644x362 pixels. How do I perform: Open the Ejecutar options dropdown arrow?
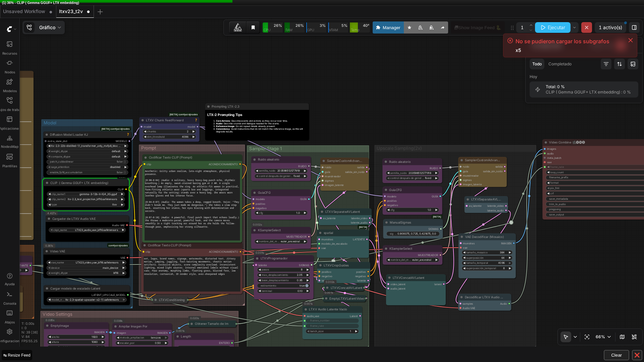click(575, 27)
